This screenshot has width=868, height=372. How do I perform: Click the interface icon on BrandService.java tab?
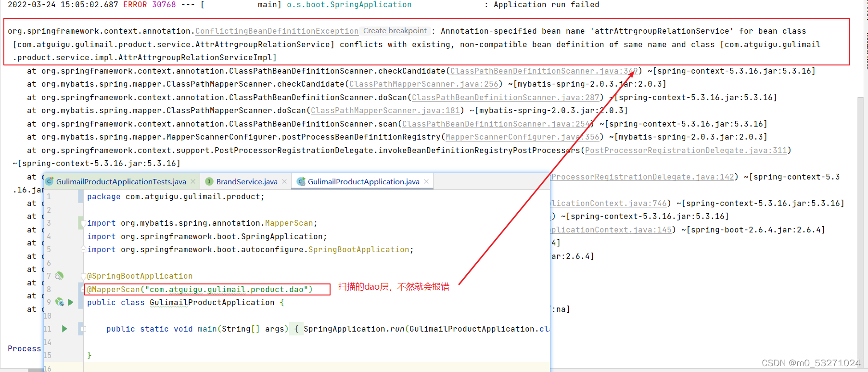coord(209,181)
